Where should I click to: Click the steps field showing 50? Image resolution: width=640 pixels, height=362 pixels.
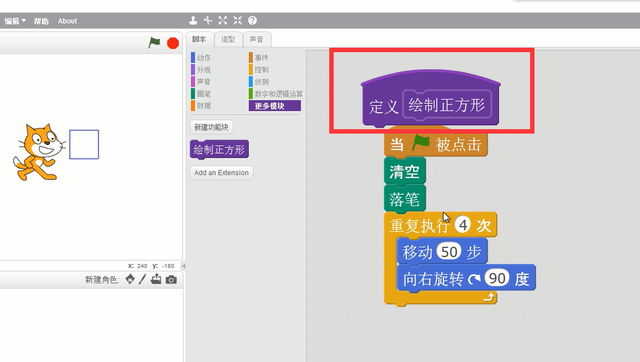tap(449, 251)
